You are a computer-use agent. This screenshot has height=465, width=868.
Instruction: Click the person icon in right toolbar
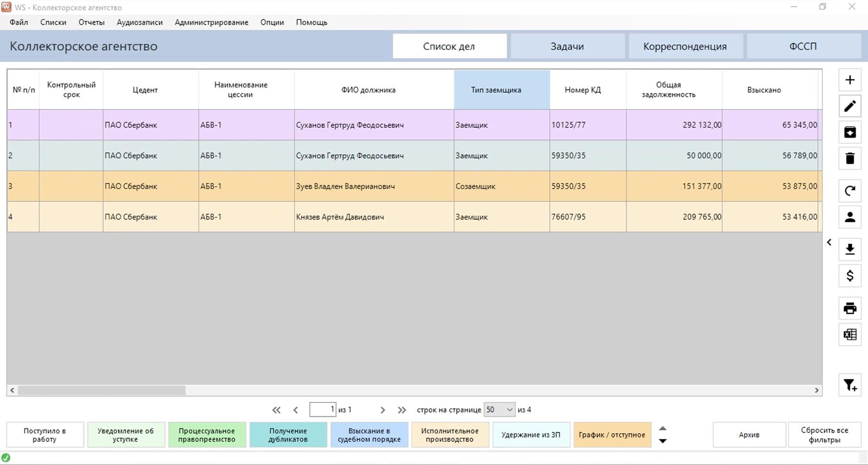click(x=850, y=217)
